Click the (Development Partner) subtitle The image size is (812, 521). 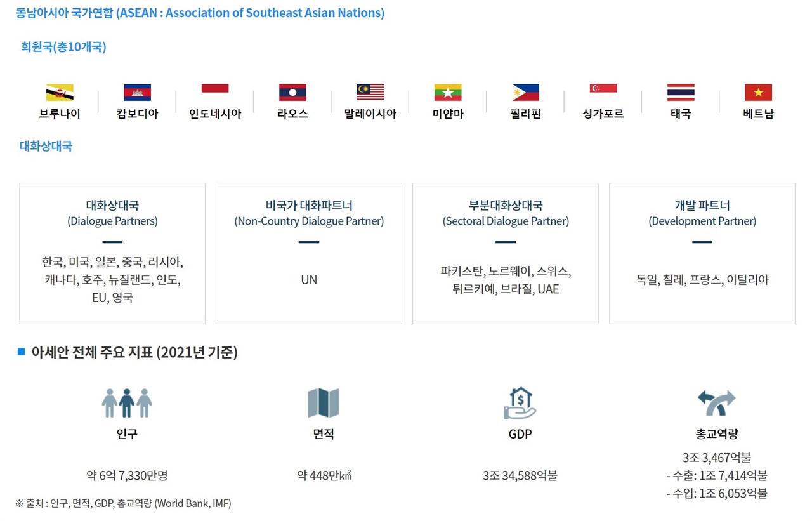coord(702,221)
